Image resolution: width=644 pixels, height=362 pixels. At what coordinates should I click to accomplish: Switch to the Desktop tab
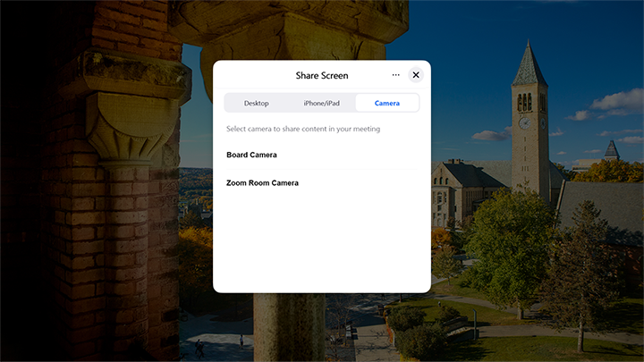pos(257,103)
